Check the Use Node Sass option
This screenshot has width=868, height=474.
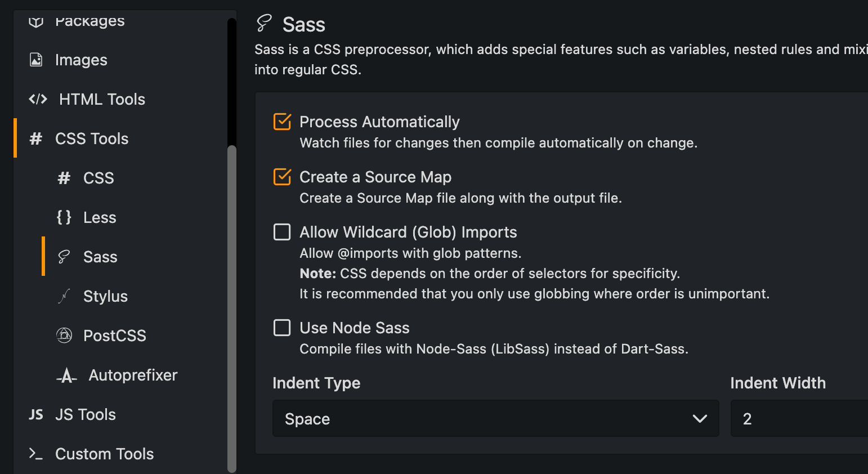(x=282, y=328)
